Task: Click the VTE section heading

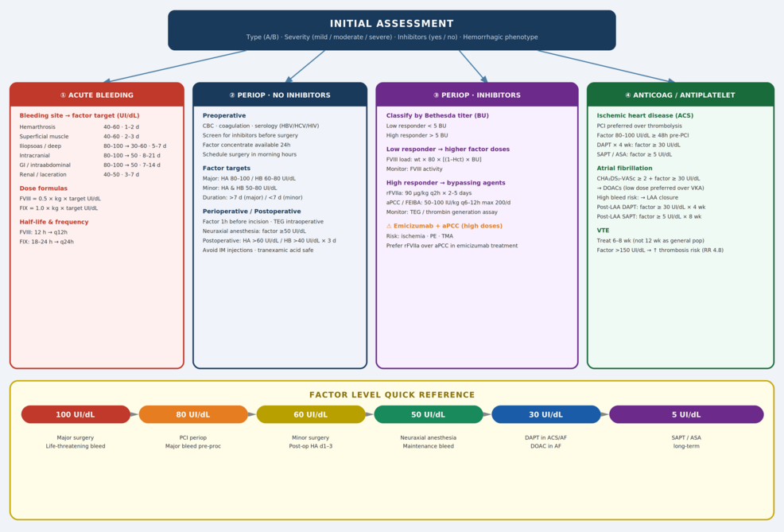Action: [604, 230]
